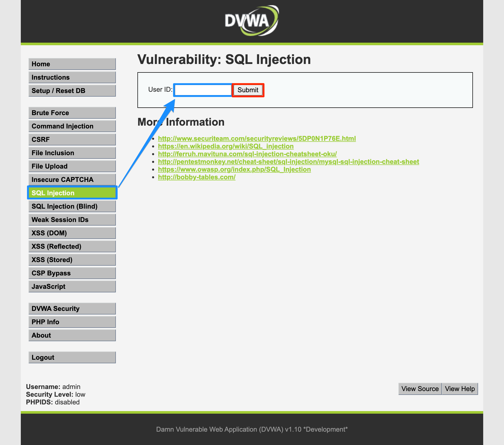Image resolution: width=504 pixels, height=445 pixels.
Task: Navigate to File Inclusion
Action: pyautogui.click(x=72, y=153)
